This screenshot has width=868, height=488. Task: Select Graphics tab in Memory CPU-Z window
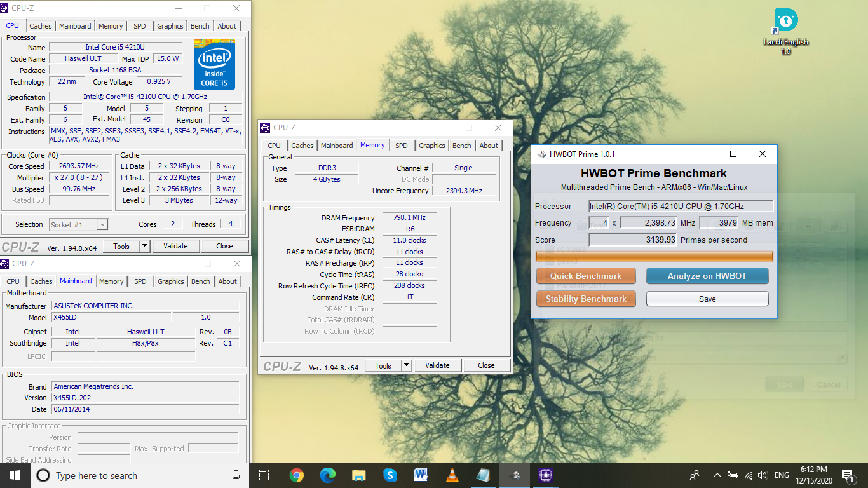(x=432, y=146)
